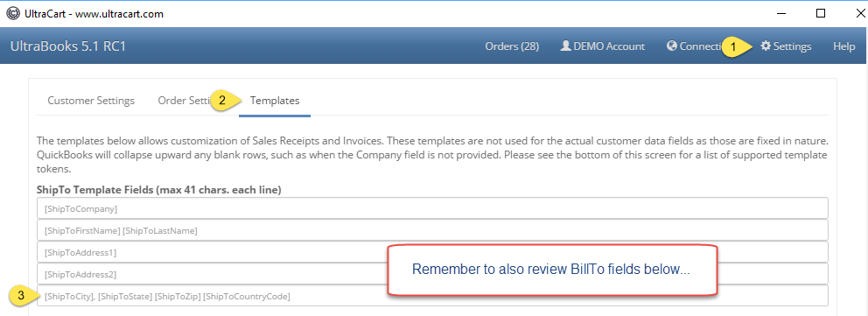Click the BillTo reminder note box
Viewport: 868px width, 316px height.
click(551, 270)
